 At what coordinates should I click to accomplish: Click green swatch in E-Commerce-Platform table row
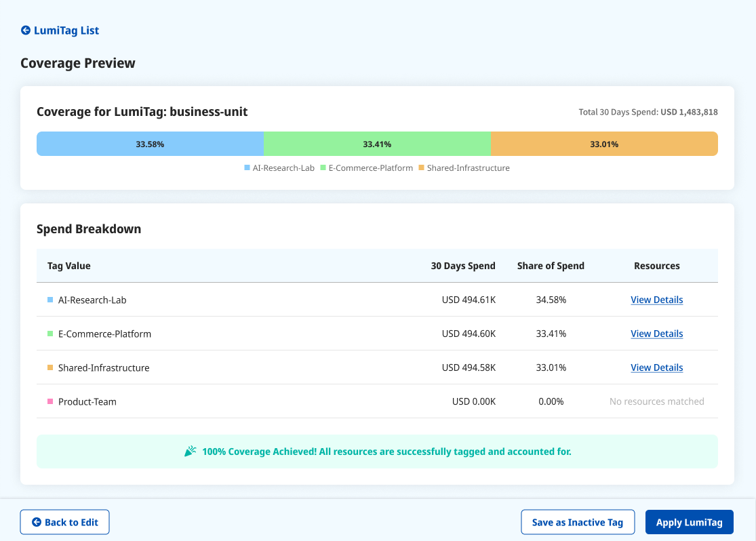tap(50, 334)
